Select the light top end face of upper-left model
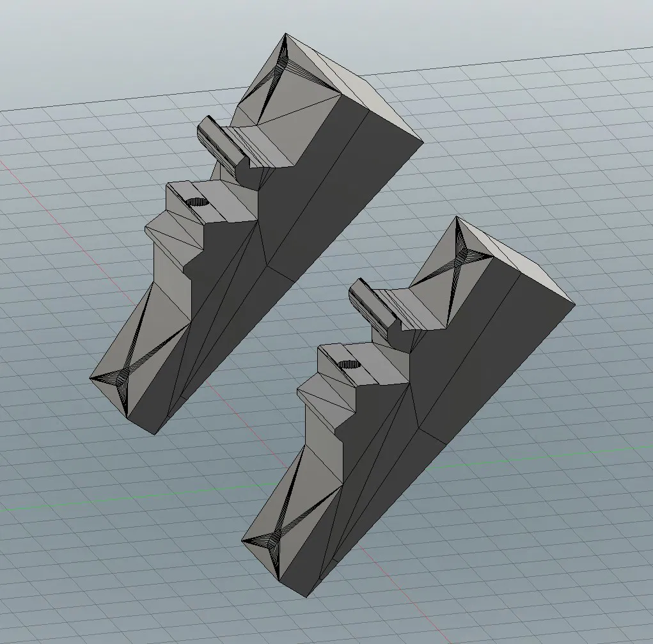653x644 pixels. click(354, 88)
